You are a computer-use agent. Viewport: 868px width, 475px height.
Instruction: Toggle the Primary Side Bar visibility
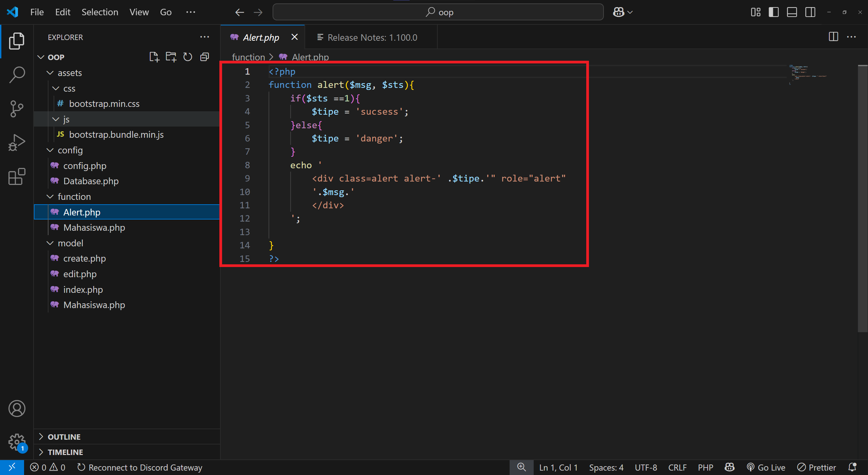pyautogui.click(x=773, y=12)
